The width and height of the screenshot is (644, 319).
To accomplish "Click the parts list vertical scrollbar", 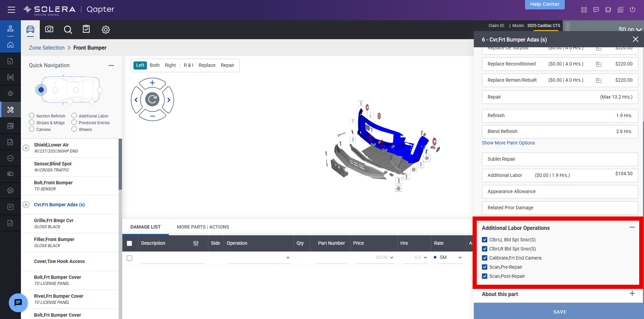I will tap(120, 164).
